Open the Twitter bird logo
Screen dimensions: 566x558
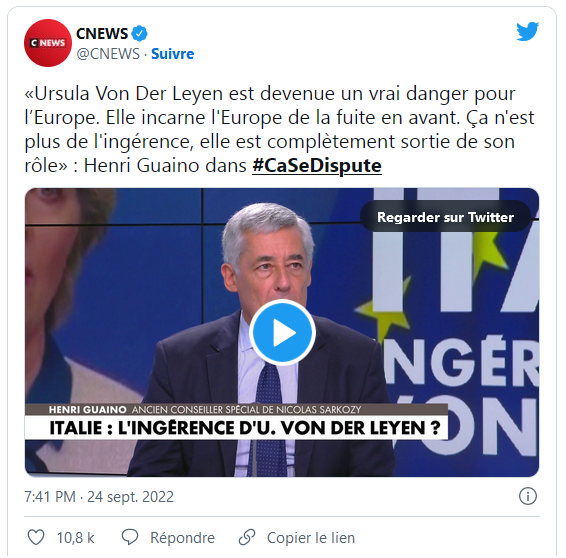click(527, 32)
